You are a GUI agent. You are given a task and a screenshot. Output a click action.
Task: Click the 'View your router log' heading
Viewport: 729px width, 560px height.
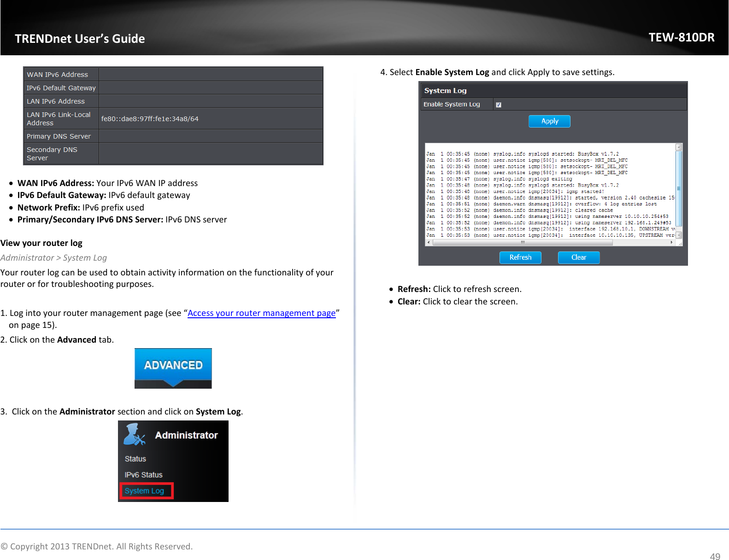pyautogui.click(x=41, y=243)
